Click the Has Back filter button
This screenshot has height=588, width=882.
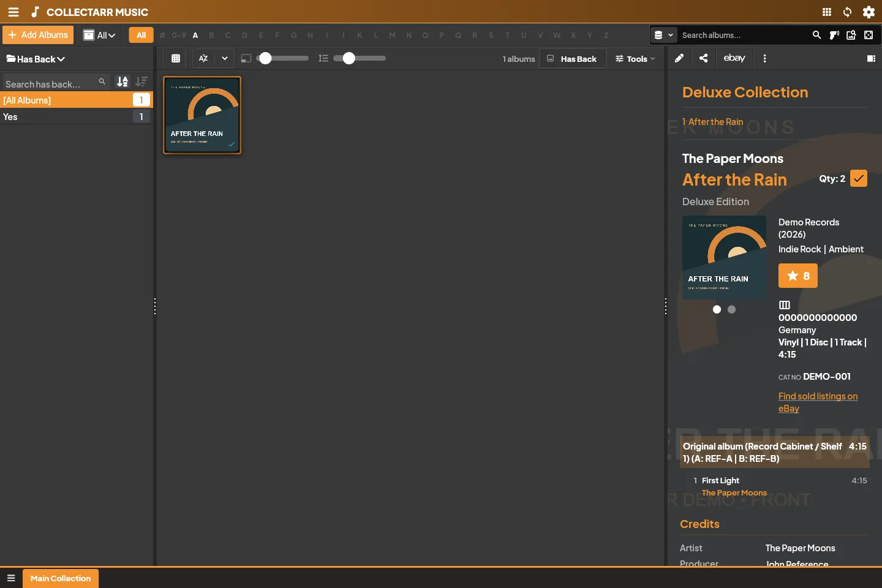pyautogui.click(x=572, y=59)
